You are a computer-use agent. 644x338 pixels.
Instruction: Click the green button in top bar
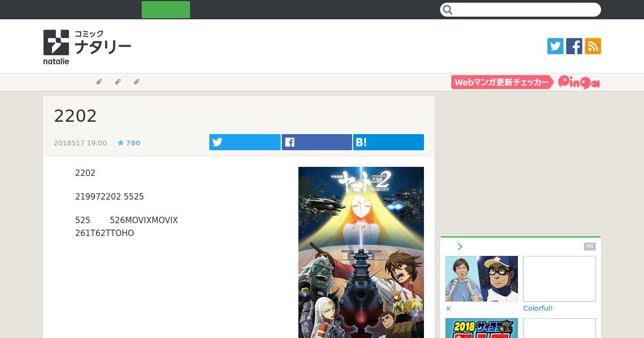(166, 10)
